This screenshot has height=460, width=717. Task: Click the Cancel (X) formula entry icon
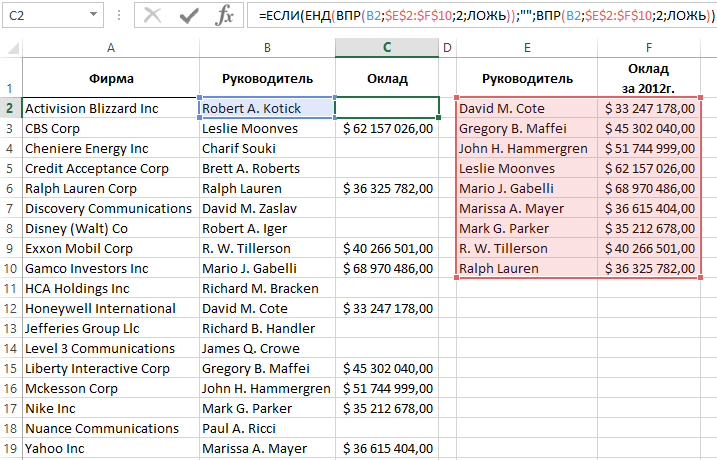[152, 15]
